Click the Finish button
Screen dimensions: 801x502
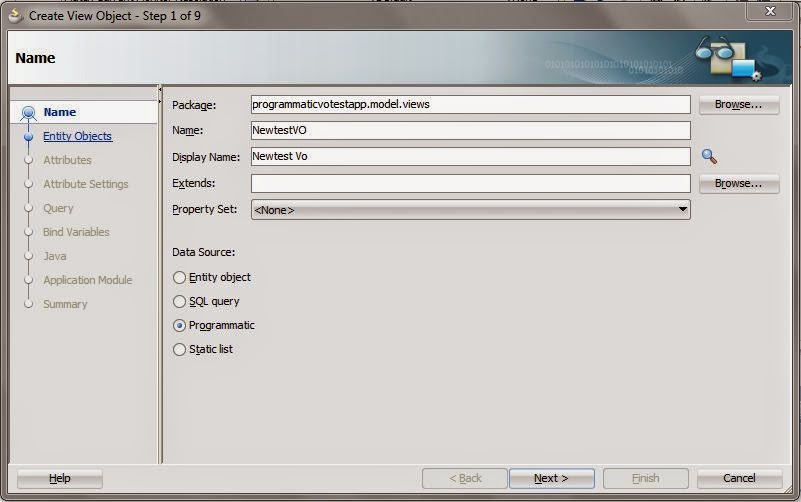[646, 479]
